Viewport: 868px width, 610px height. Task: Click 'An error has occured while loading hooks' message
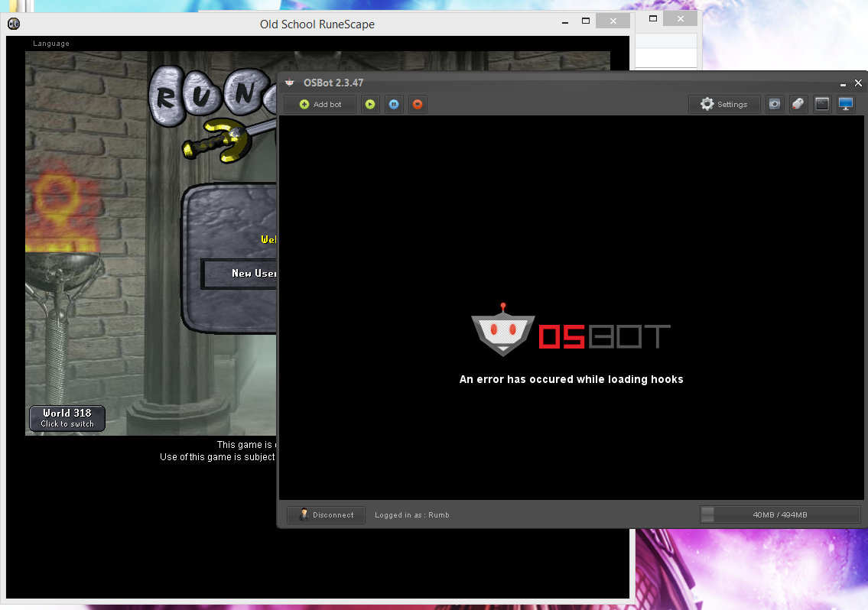click(x=571, y=379)
